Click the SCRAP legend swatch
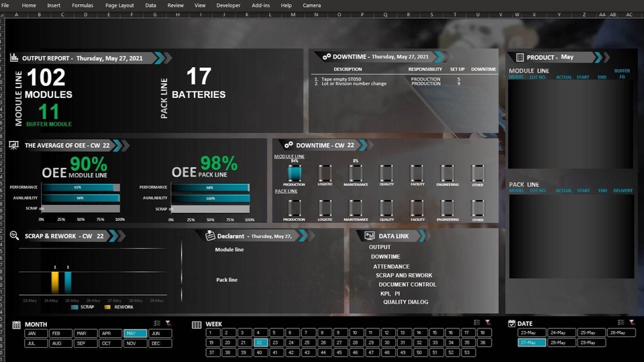 point(74,307)
